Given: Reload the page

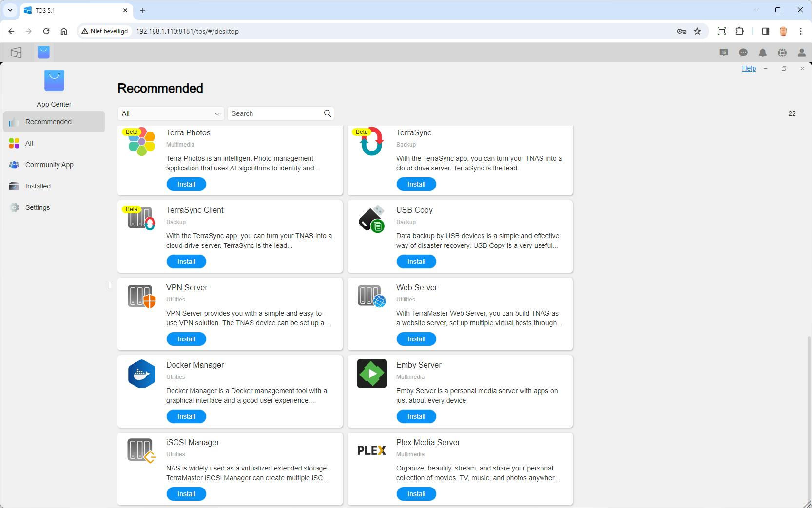Looking at the screenshot, I should click(46, 31).
